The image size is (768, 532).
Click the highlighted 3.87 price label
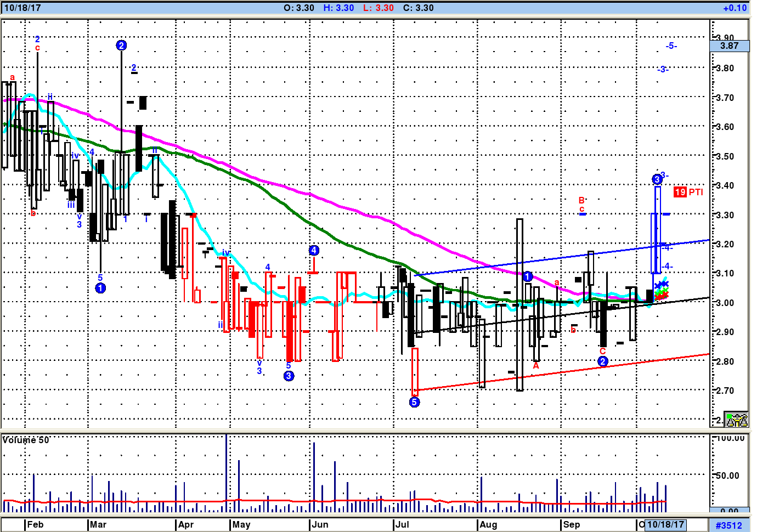pyautogui.click(x=729, y=46)
